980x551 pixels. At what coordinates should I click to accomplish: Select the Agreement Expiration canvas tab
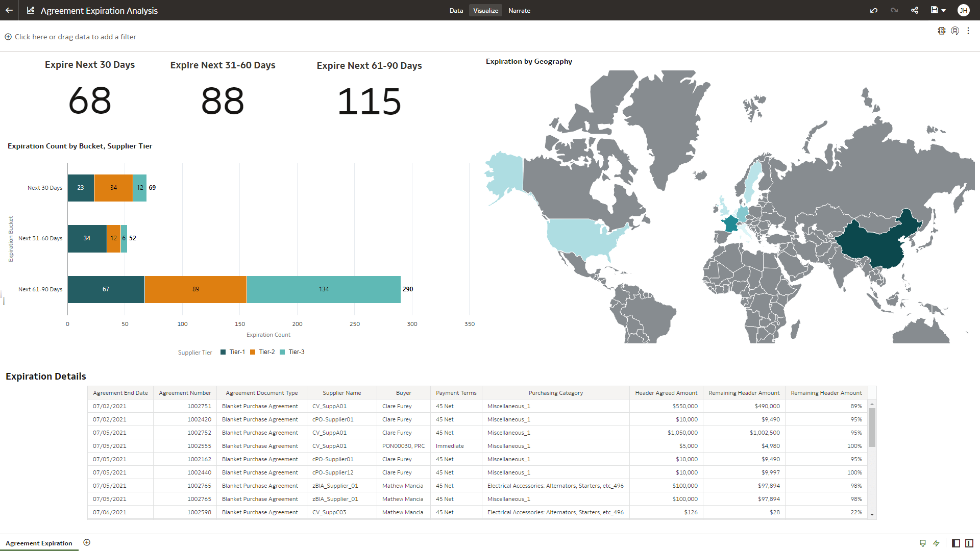coord(39,543)
